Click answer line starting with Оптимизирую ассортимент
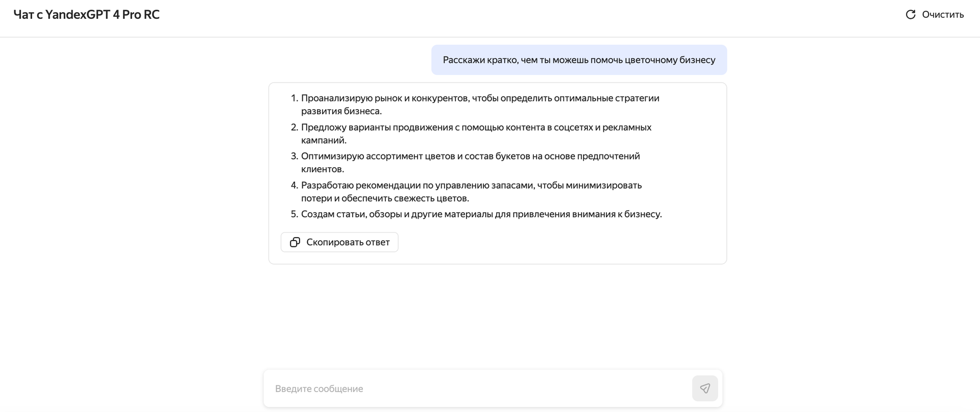This screenshot has width=980, height=412. (x=471, y=162)
